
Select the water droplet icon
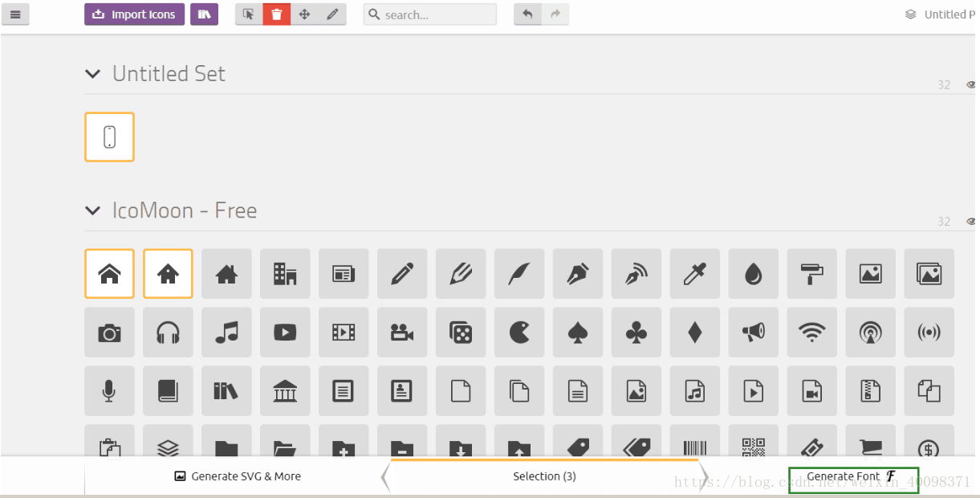(x=754, y=274)
